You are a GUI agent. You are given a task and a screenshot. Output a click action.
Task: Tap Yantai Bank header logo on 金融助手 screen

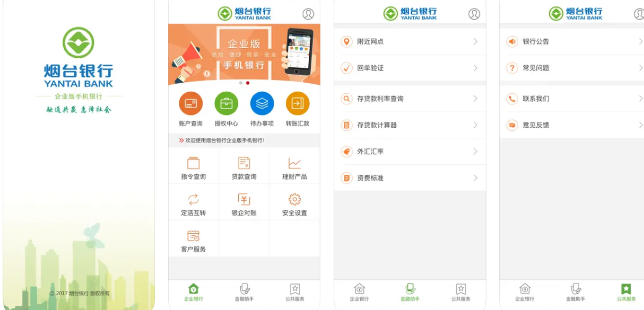tap(410, 13)
